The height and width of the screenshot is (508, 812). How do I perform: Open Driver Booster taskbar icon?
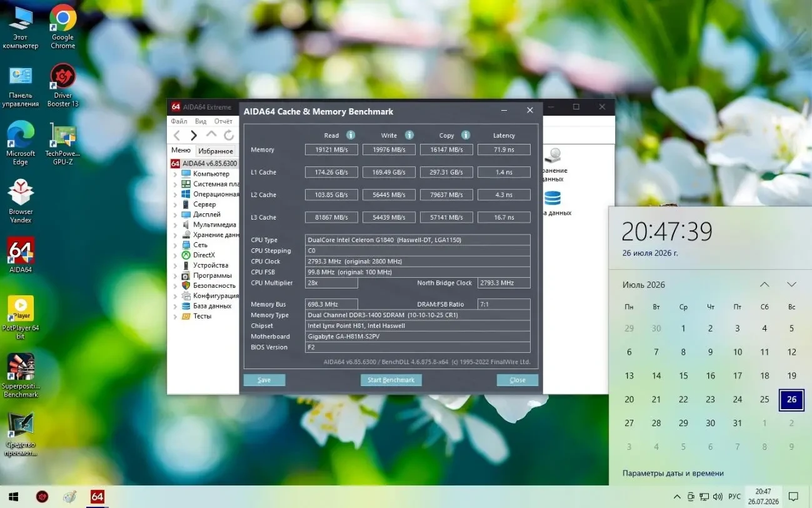point(42,497)
